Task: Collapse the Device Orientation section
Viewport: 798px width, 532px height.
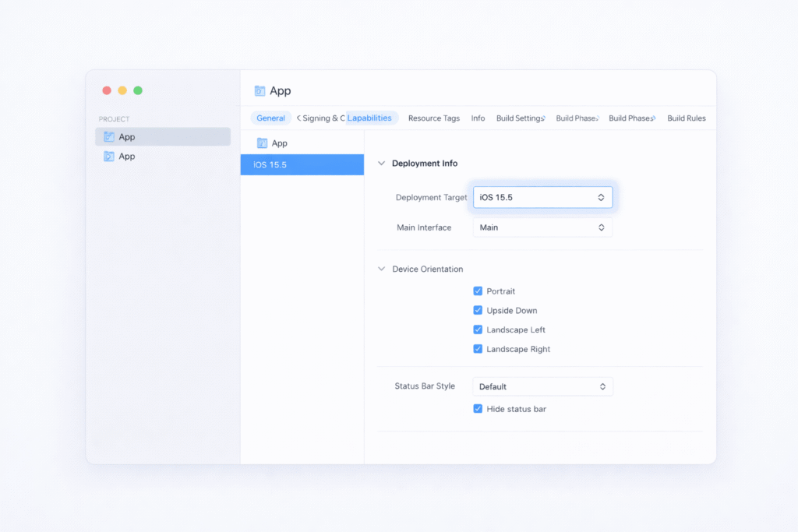Action: pos(381,269)
